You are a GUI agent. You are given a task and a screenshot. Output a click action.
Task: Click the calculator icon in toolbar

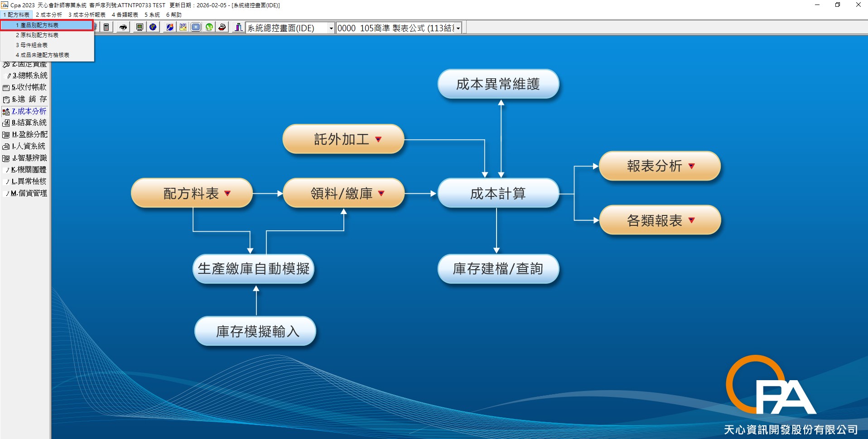[106, 27]
